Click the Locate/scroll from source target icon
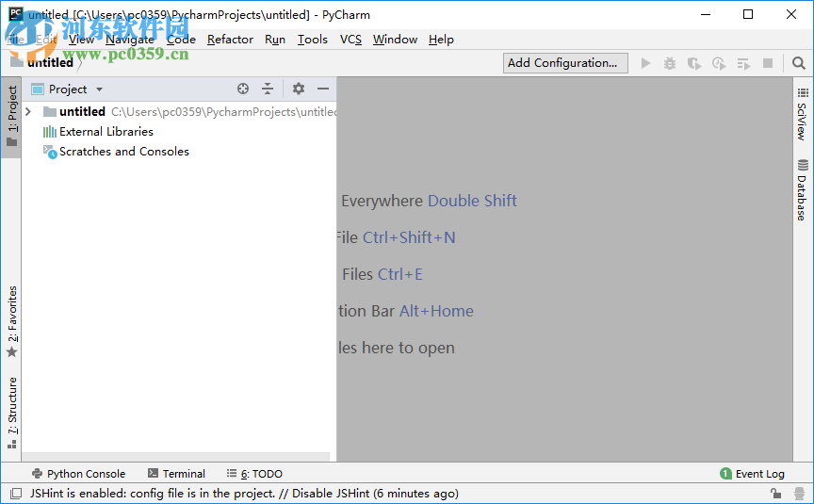This screenshot has width=814, height=504. (x=243, y=89)
